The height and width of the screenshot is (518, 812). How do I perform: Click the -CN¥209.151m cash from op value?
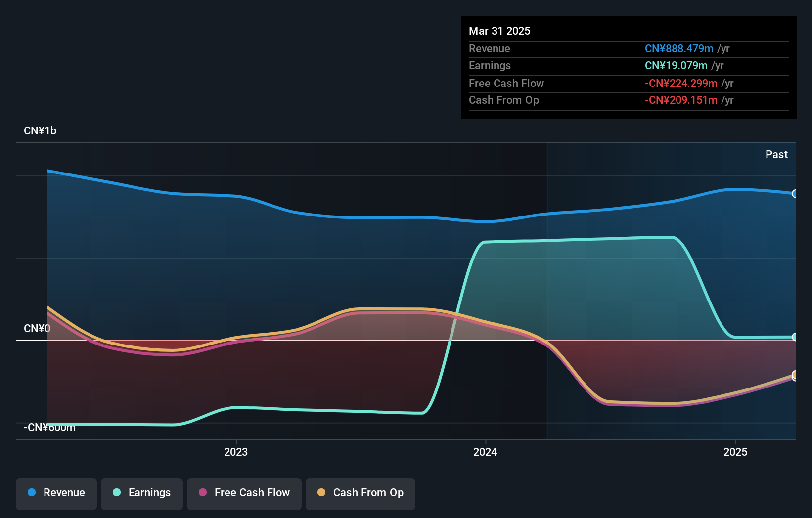(681, 100)
